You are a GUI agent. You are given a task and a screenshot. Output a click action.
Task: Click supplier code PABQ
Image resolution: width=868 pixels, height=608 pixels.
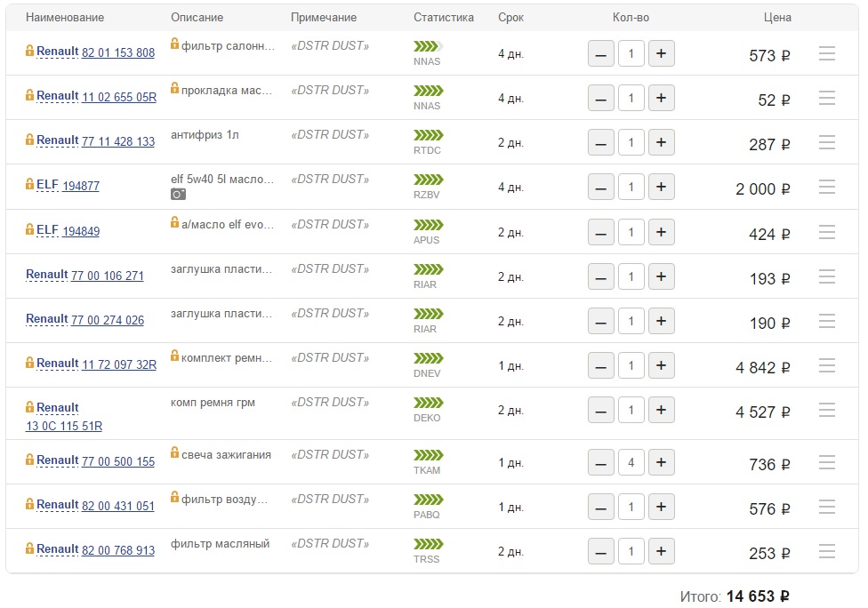[427, 515]
